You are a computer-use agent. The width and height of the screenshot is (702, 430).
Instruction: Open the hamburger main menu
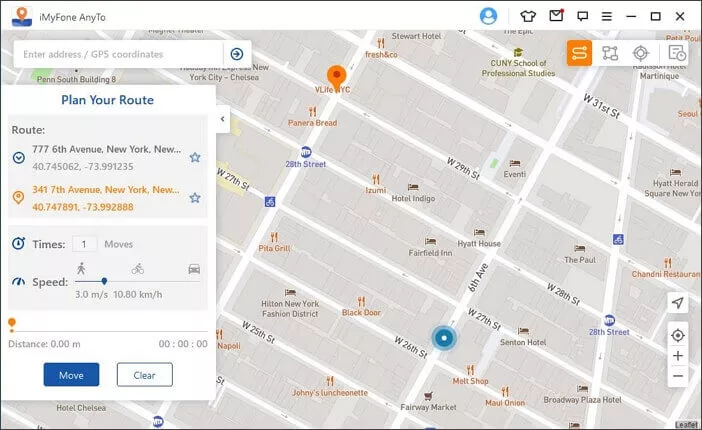tap(607, 16)
